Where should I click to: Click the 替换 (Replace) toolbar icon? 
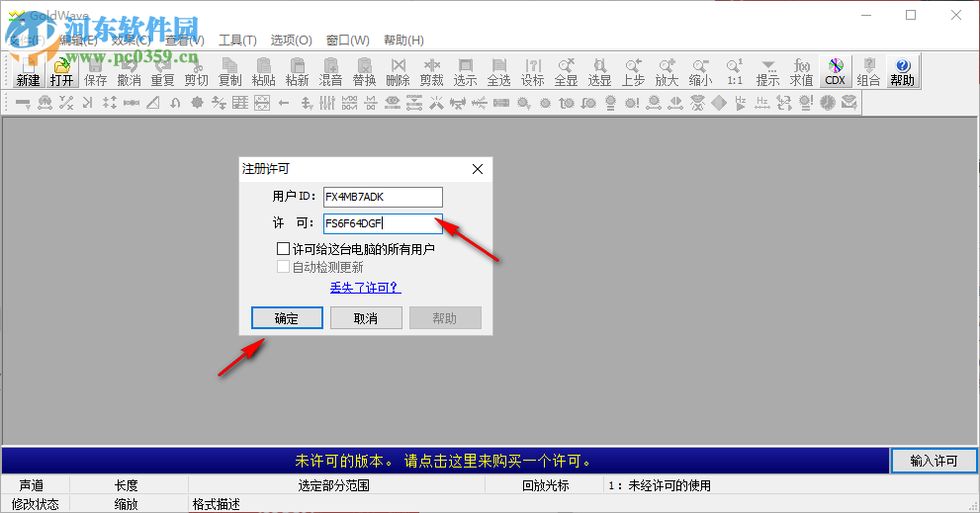pyautogui.click(x=364, y=71)
